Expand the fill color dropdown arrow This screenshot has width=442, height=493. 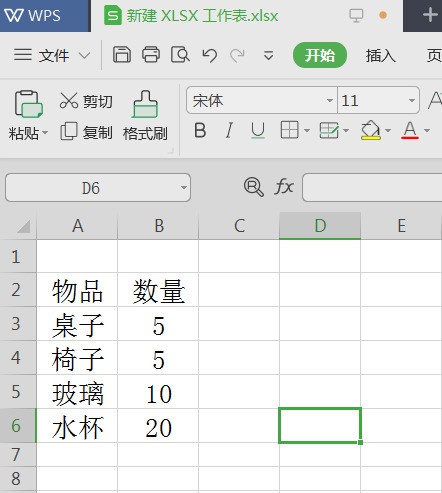click(388, 130)
